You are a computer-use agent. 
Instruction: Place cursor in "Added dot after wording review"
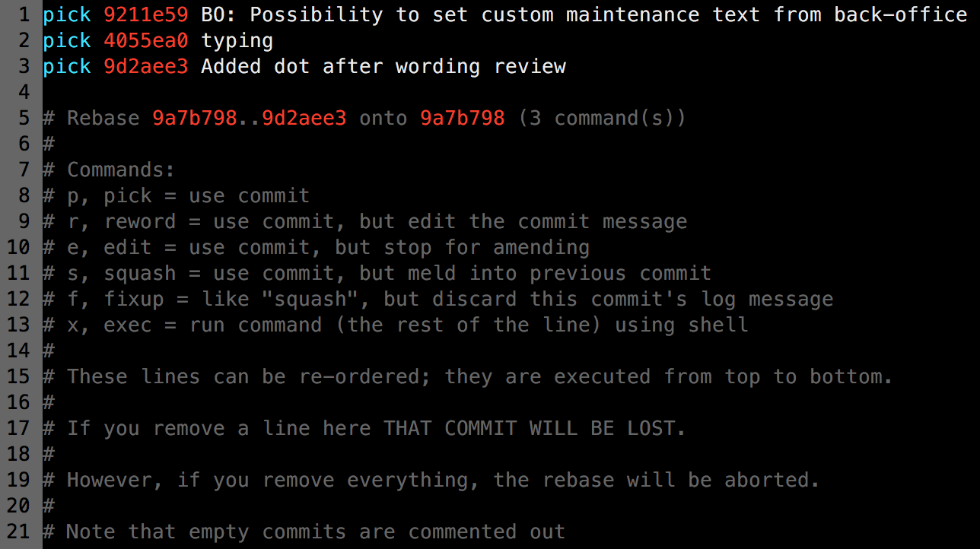coord(383,67)
